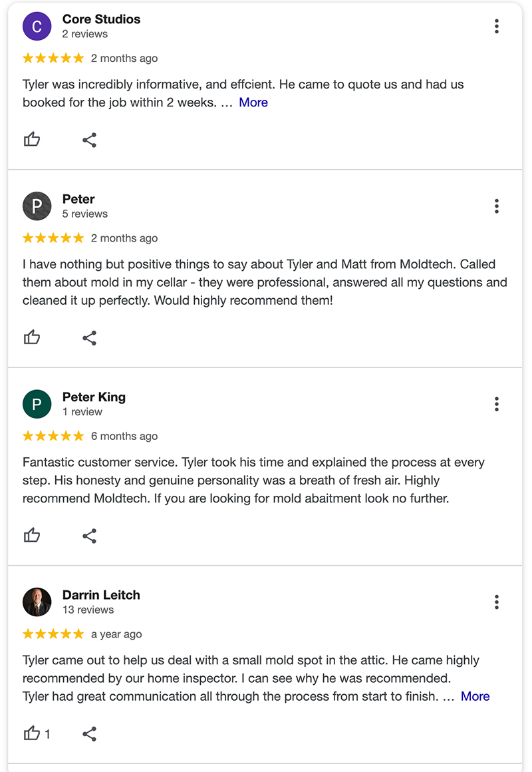Screen dimensions: 532x772
Task: Open the options menu on Peter King's review
Action: tap(497, 404)
